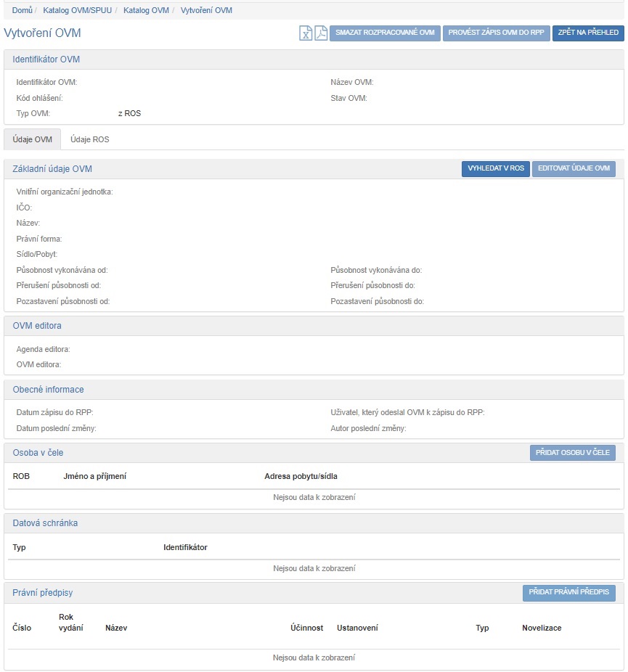This screenshot has width=628, height=672.
Task: Switch to the Údaje ROS tab
Action: [89, 139]
